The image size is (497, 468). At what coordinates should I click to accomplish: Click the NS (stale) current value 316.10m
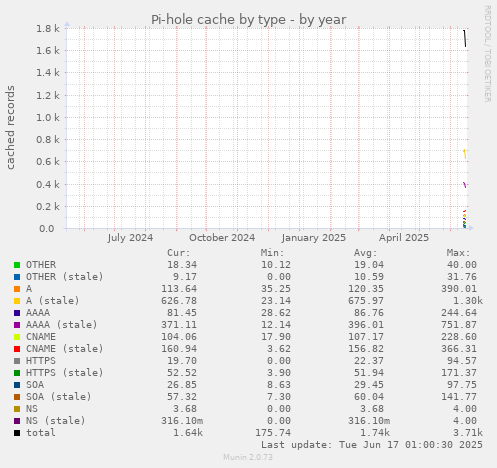pyautogui.click(x=182, y=421)
